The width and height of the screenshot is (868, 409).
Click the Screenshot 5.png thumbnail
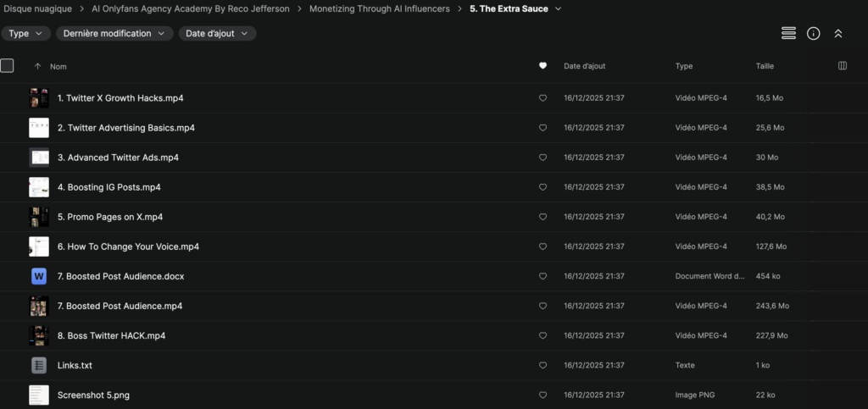point(39,395)
